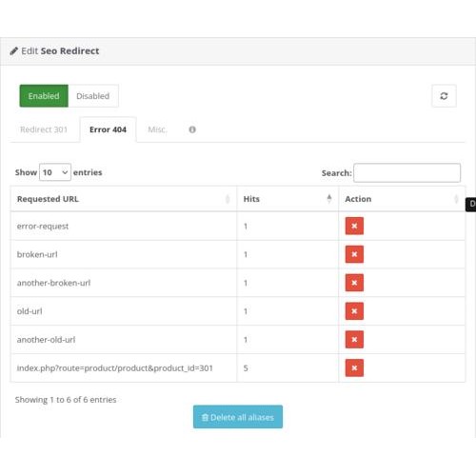Set module status to Enabled

pos(44,96)
